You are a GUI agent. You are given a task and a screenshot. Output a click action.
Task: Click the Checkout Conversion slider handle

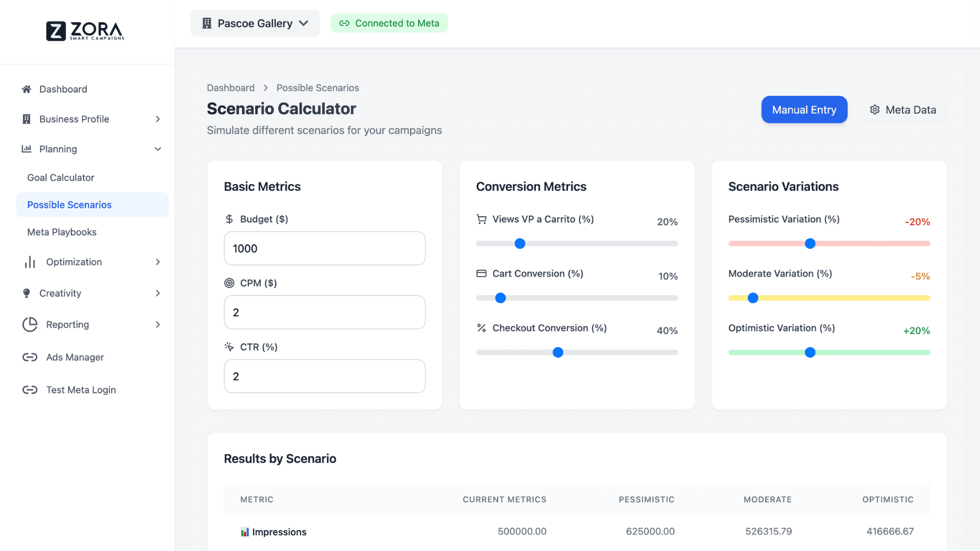pos(558,353)
